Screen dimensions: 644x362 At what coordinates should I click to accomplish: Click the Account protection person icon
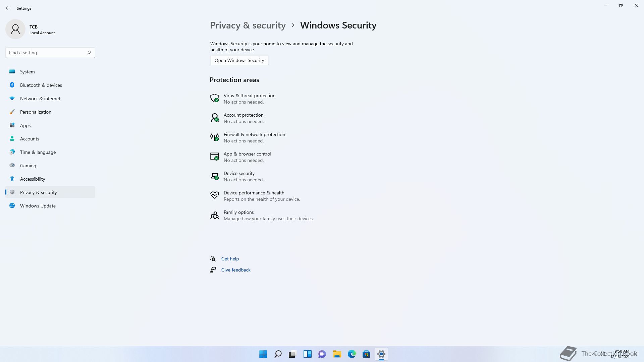pyautogui.click(x=214, y=118)
